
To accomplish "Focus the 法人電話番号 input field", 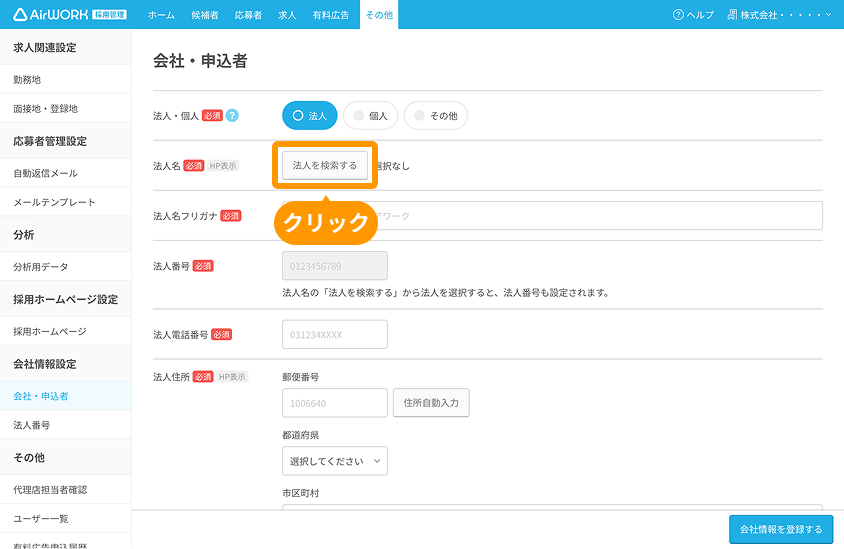I will pos(335,335).
